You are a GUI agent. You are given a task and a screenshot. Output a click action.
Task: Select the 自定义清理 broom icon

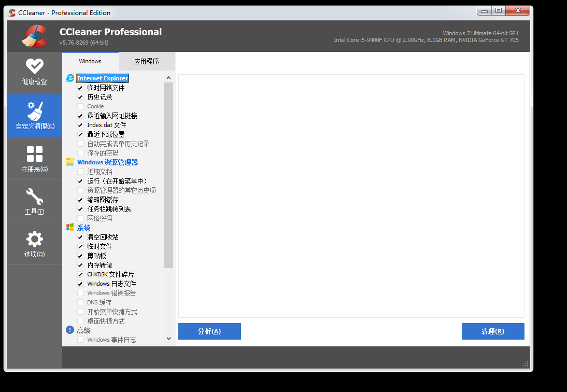(x=34, y=111)
